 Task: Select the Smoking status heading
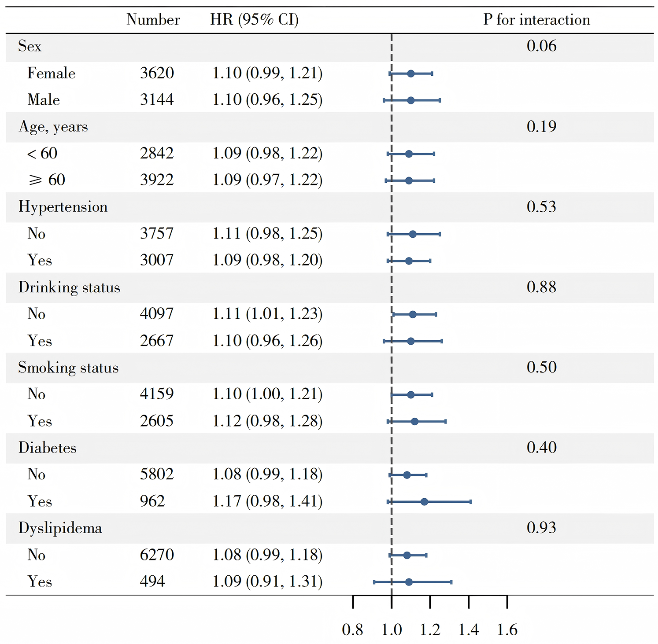(x=68, y=368)
